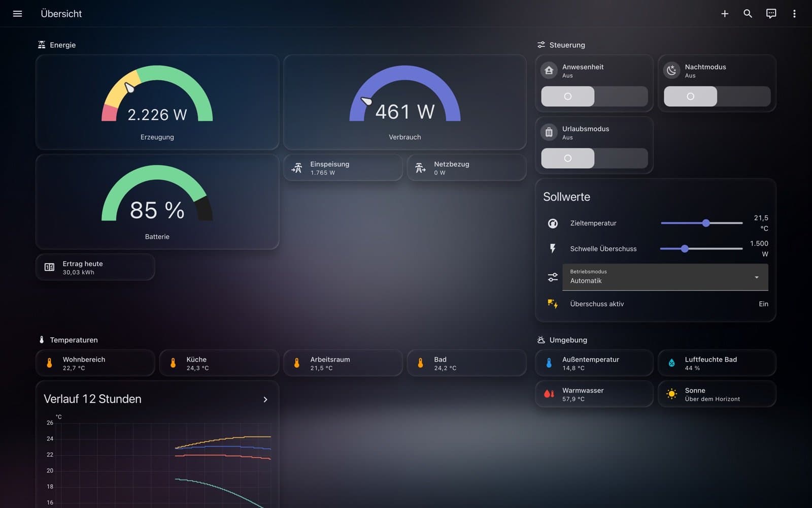Viewport: 812px width, 508px height.
Task: Open the Küche temperature tile
Action: point(219,363)
